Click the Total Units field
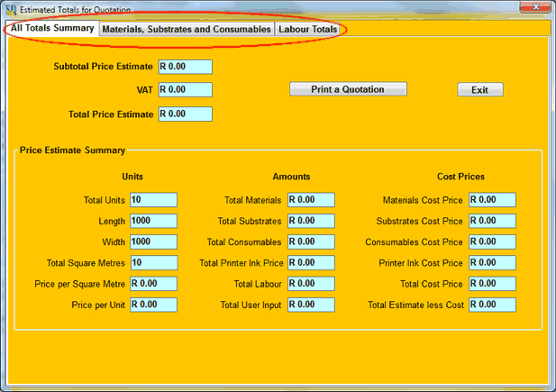The height and width of the screenshot is (392, 556). [153, 200]
